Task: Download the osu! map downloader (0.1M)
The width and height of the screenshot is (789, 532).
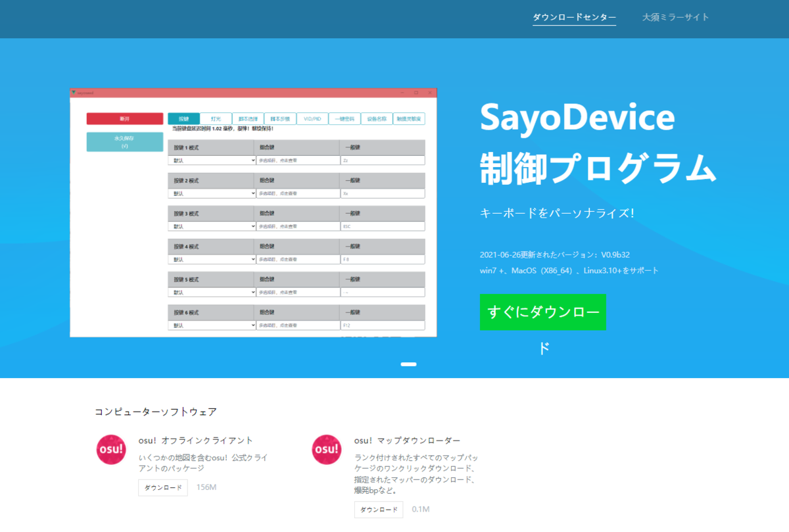Action: [379, 510]
